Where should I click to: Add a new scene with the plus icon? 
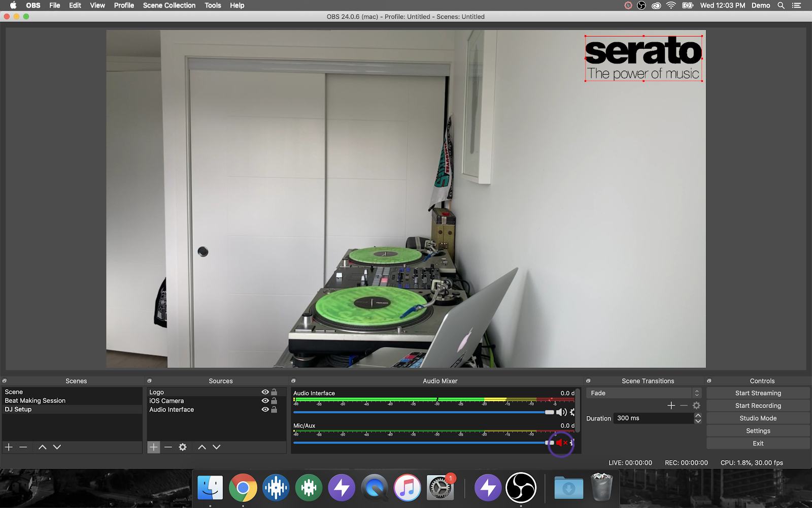[9, 447]
